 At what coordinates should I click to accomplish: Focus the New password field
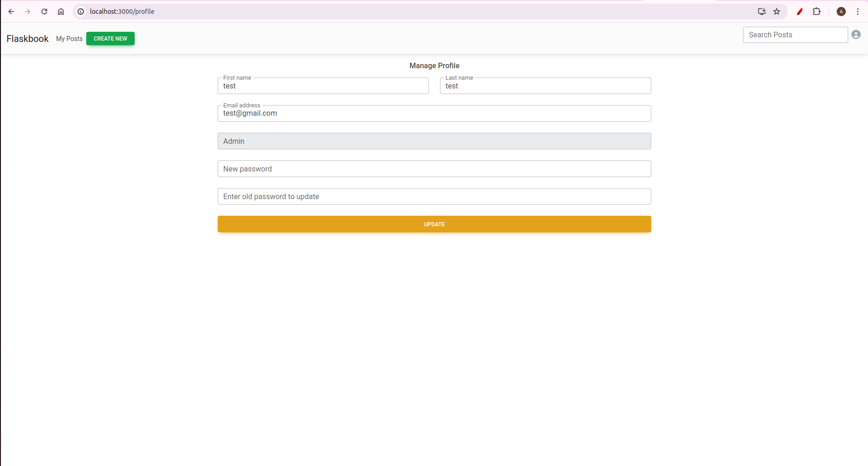[434, 169]
